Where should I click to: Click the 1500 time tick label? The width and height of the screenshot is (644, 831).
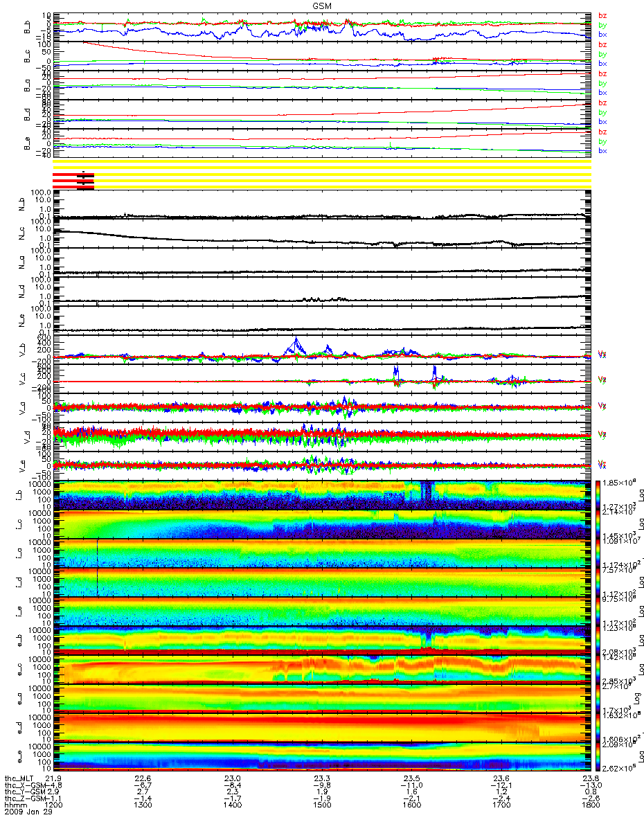[322, 805]
